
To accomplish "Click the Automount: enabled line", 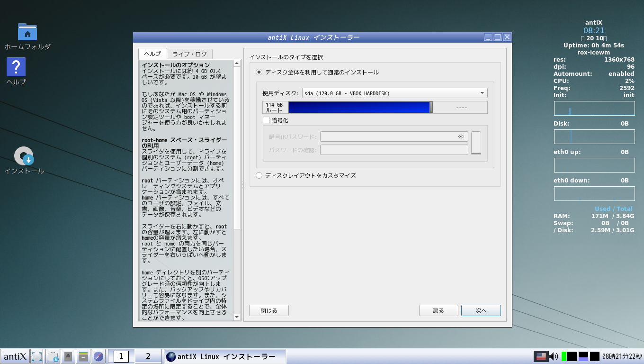I will [594, 74].
